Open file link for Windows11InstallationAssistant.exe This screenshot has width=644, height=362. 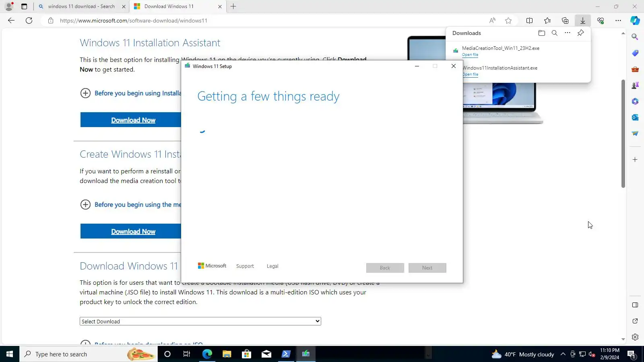coord(470,74)
